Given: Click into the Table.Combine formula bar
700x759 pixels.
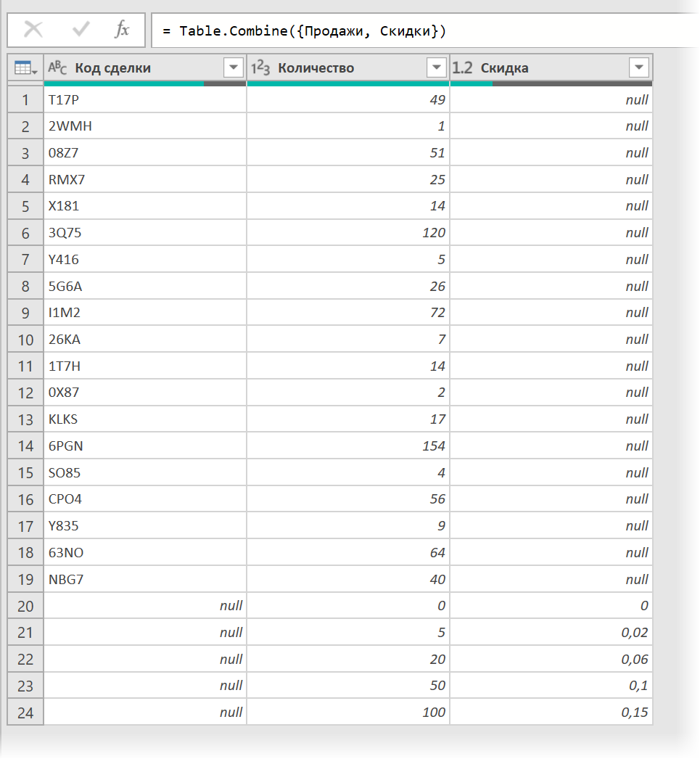Looking at the screenshot, I should pyautogui.click(x=425, y=30).
